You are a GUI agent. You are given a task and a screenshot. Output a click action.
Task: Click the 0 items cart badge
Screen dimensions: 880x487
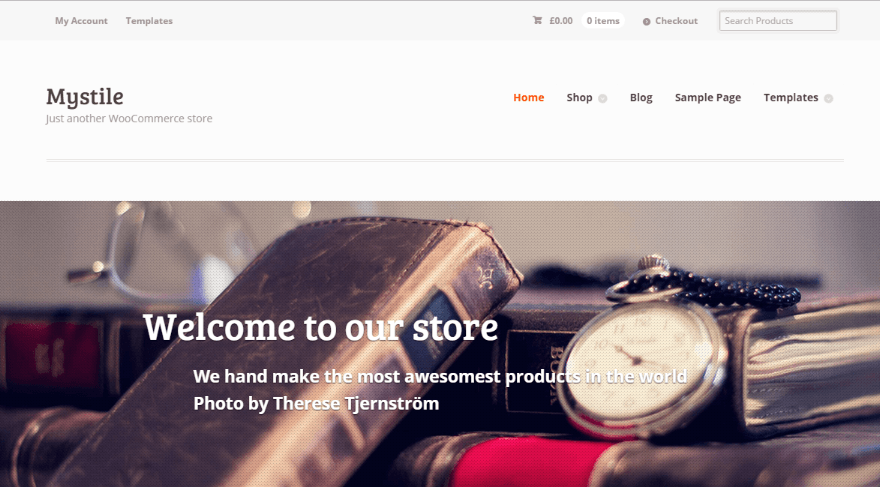tap(603, 21)
